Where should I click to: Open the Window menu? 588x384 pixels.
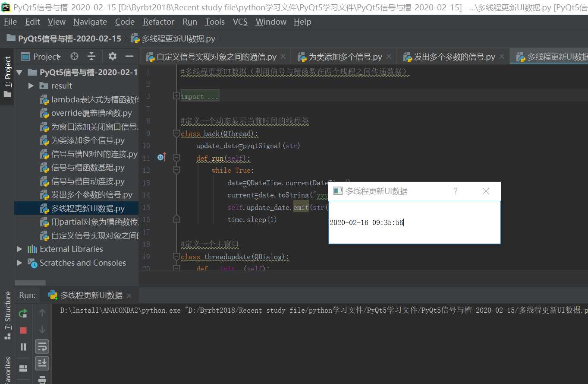[271, 22]
